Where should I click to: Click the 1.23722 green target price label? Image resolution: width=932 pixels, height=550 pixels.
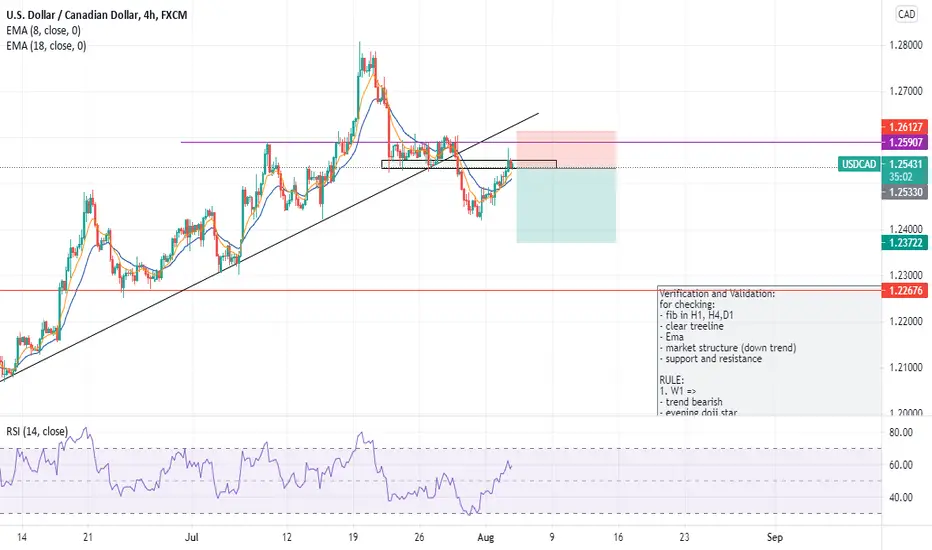click(x=904, y=243)
